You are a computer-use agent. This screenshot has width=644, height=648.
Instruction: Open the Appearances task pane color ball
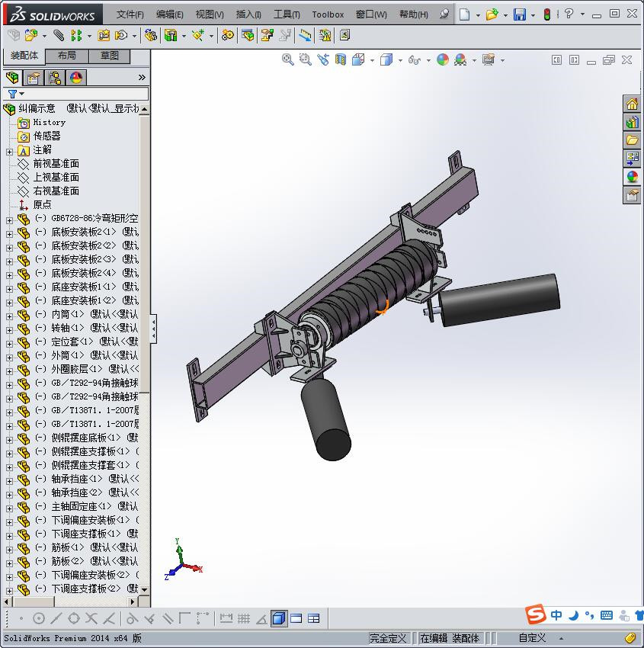tap(632, 177)
